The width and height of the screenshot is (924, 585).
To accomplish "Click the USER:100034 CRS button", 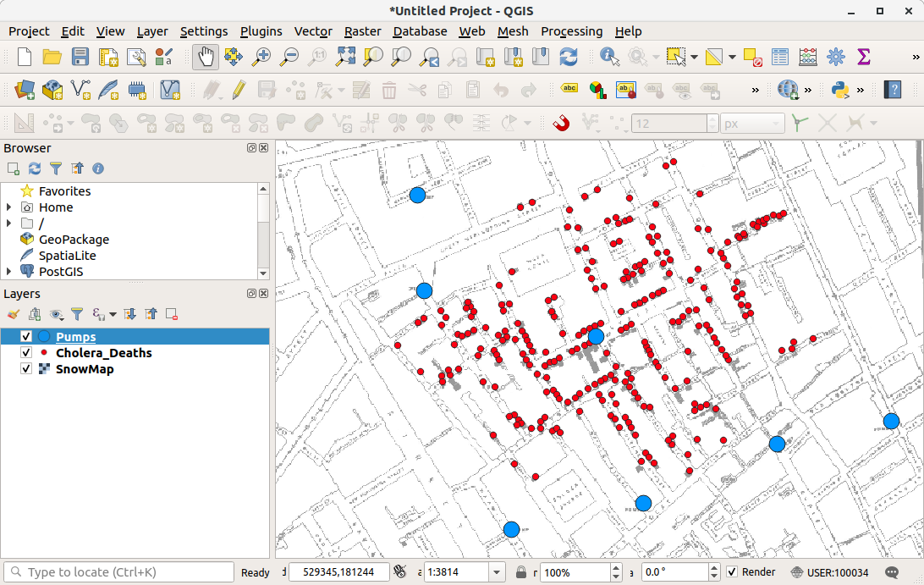I will point(830,572).
